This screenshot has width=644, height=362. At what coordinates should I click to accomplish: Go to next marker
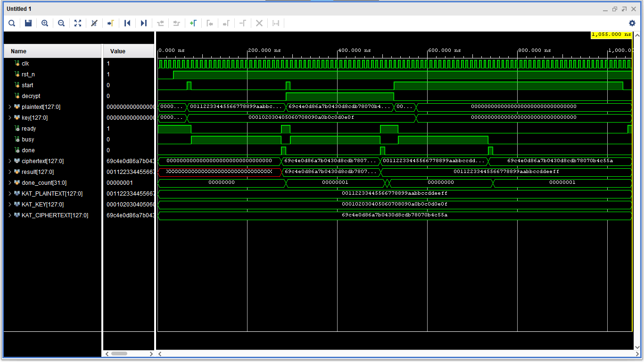(226, 23)
